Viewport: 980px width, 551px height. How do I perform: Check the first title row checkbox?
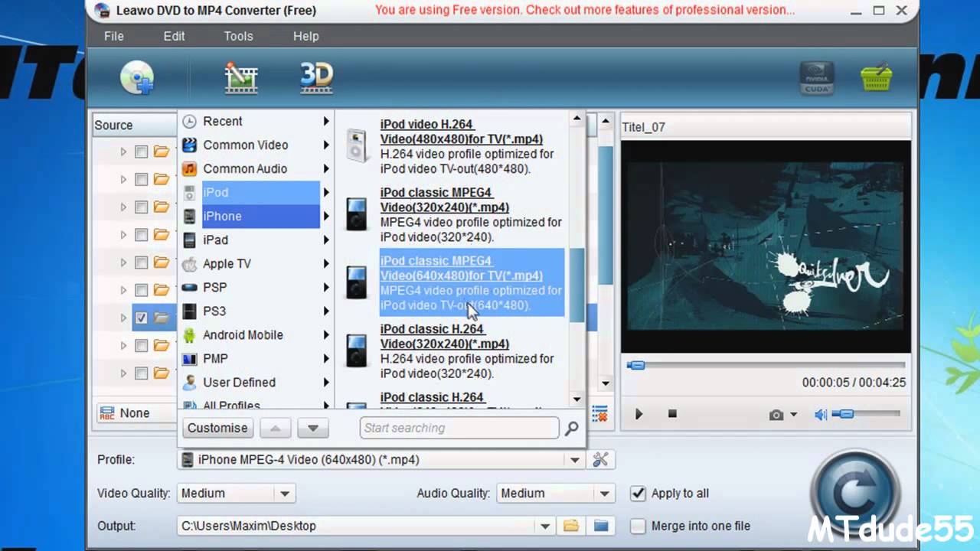141,152
